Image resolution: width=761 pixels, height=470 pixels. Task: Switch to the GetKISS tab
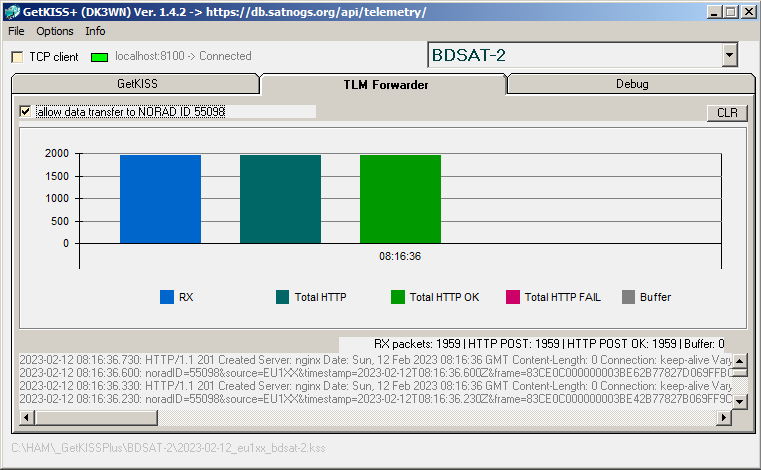click(137, 84)
